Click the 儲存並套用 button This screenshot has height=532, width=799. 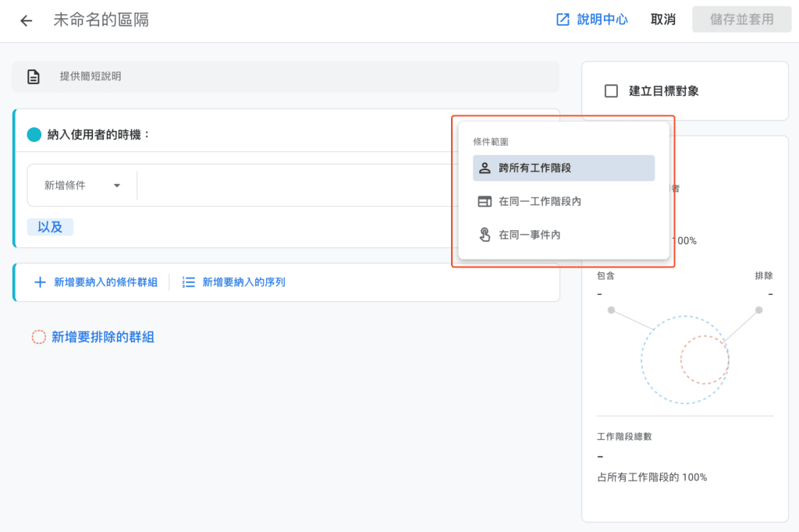pyautogui.click(x=741, y=20)
